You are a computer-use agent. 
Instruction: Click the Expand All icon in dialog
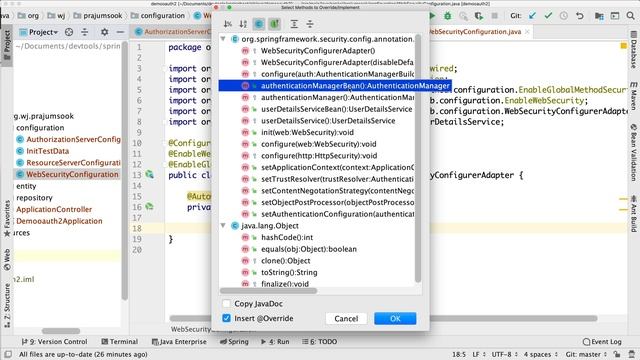[294, 24]
